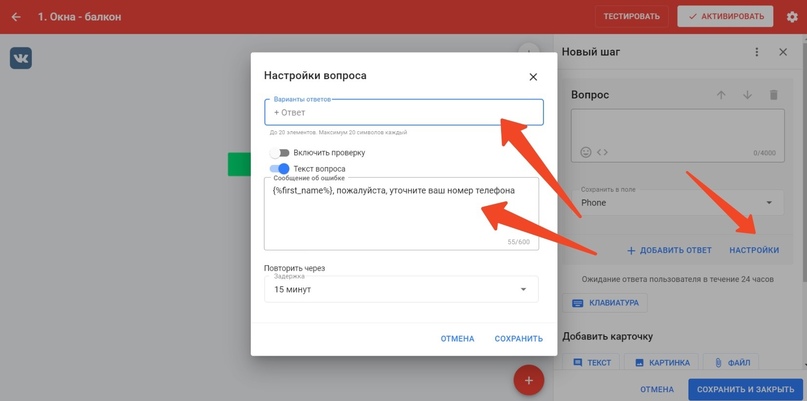The image size is (807, 401).
Task: Click into the error message text area
Action: 401,213
